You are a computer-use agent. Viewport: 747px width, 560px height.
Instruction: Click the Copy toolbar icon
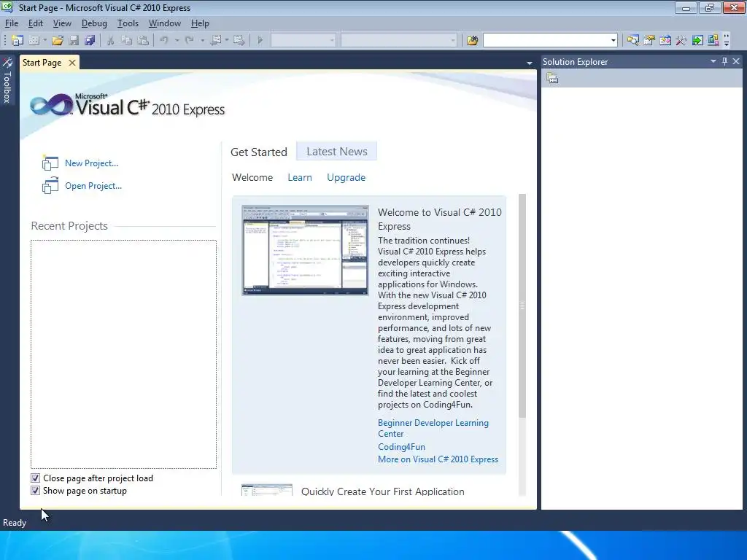[127, 41]
